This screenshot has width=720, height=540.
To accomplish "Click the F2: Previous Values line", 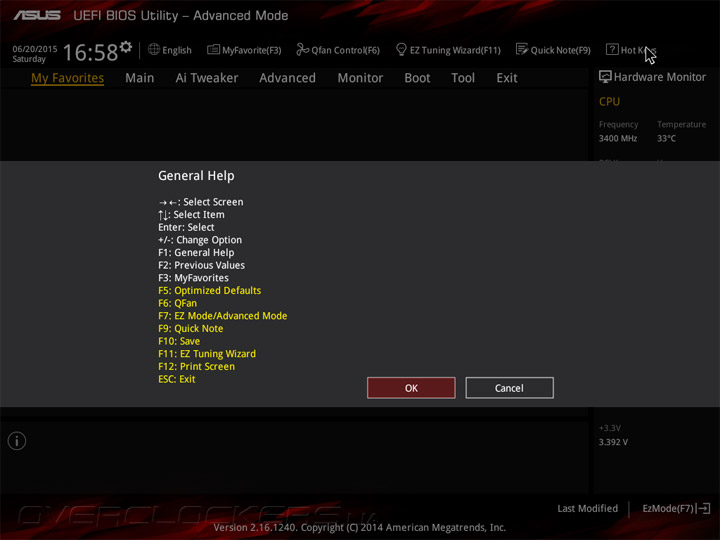I will point(202,265).
